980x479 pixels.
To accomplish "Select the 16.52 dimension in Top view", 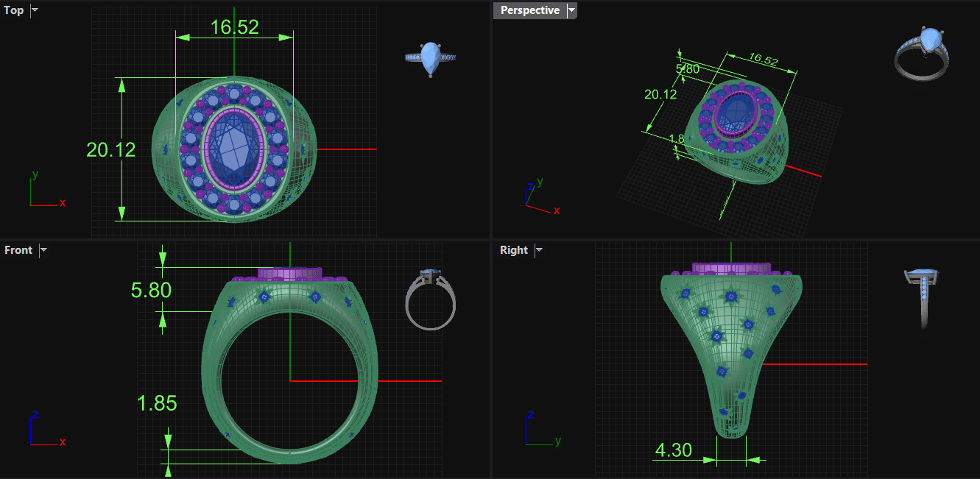I will tap(234, 27).
